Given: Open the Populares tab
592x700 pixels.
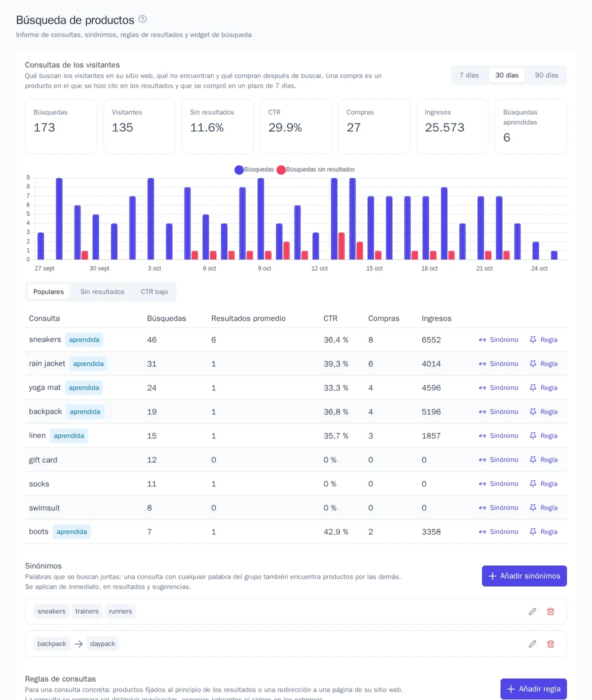Looking at the screenshot, I should point(48,292).
